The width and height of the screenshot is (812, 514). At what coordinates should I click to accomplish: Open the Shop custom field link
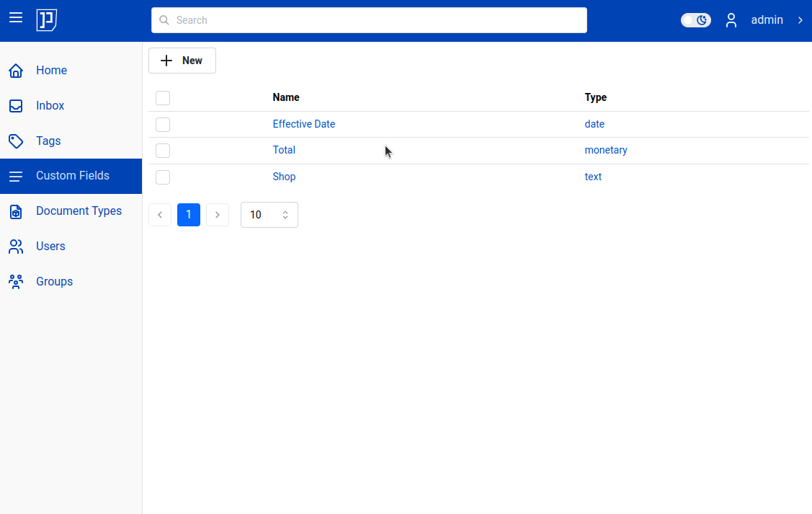point(284,177)
